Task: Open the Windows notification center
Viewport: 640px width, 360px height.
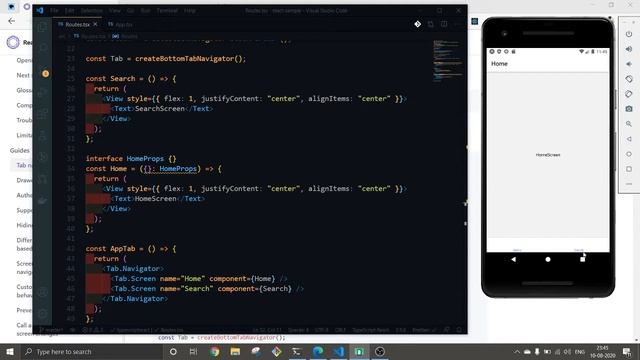Action: (x=627, y=351)
